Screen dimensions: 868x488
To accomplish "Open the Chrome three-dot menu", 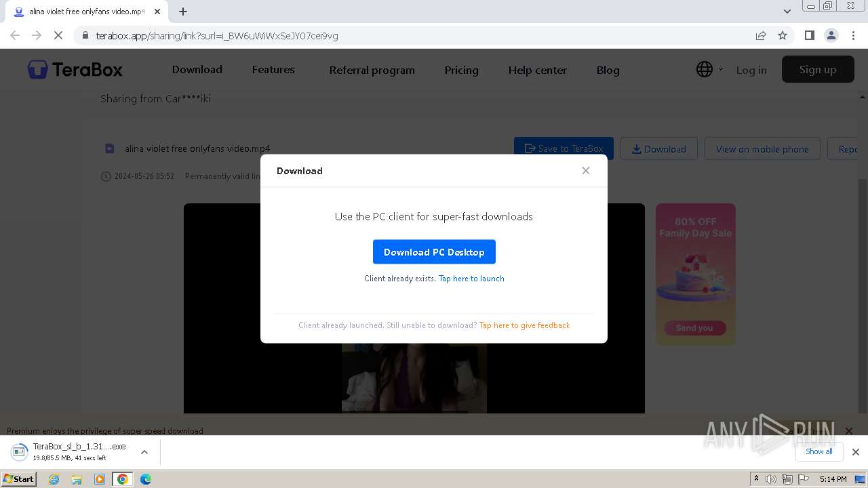I will tap(852, 35).
